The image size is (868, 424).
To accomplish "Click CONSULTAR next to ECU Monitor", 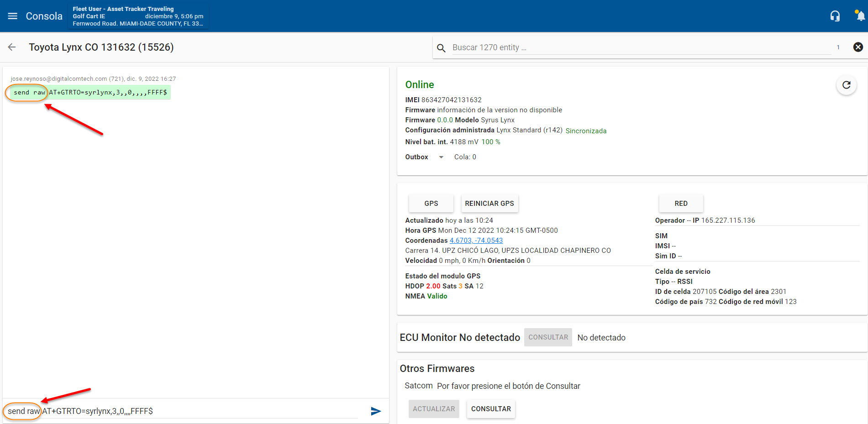I will point(547,337).
